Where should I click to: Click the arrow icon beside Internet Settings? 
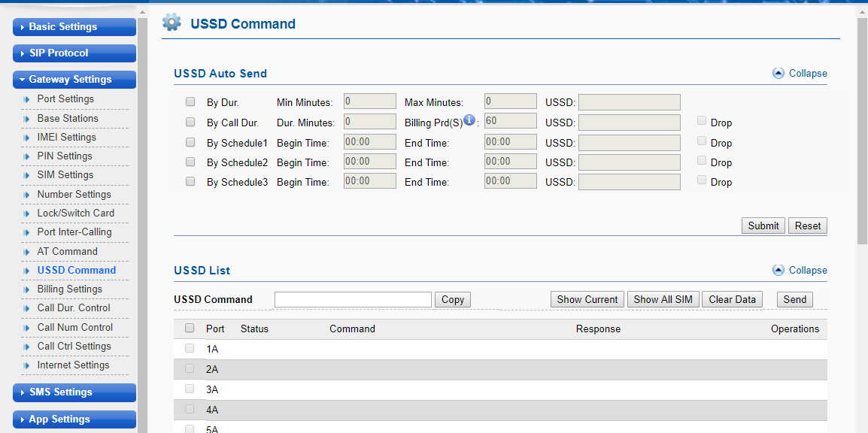27,365
